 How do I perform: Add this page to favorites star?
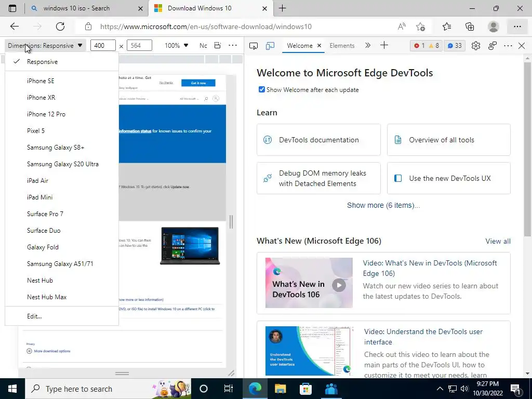[x=420, y=26]
